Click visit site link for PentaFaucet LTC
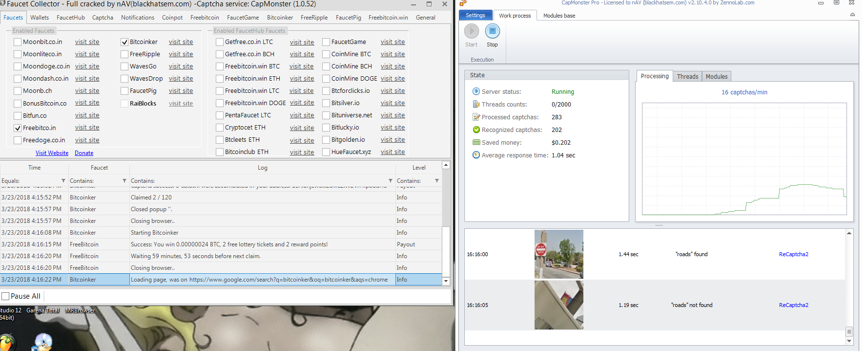868x351 pixels. (x=302, y=115)
